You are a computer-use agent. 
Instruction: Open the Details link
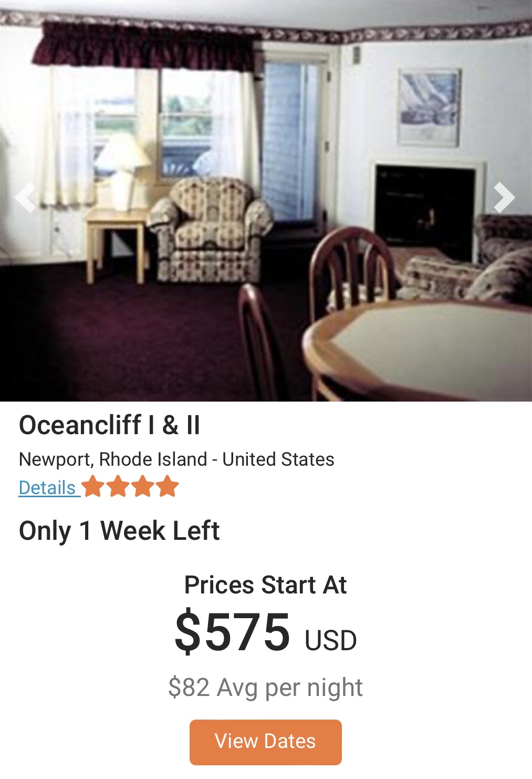point(47,488)
